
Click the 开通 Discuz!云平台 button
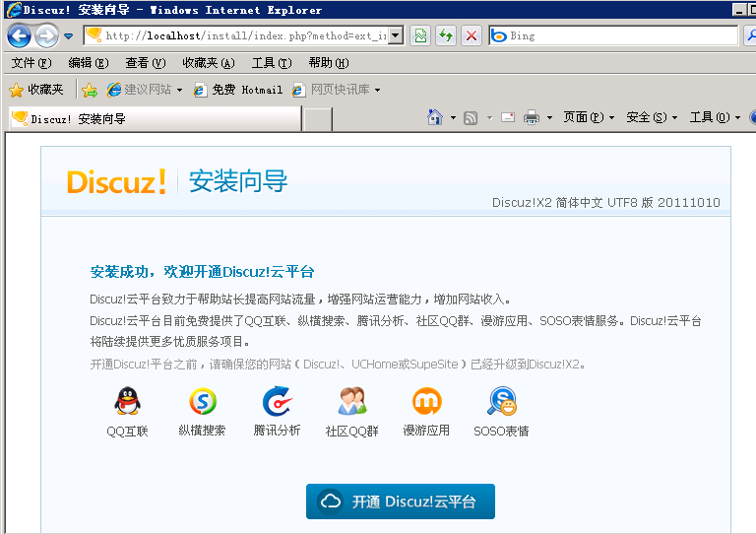(x=401, y=501)
